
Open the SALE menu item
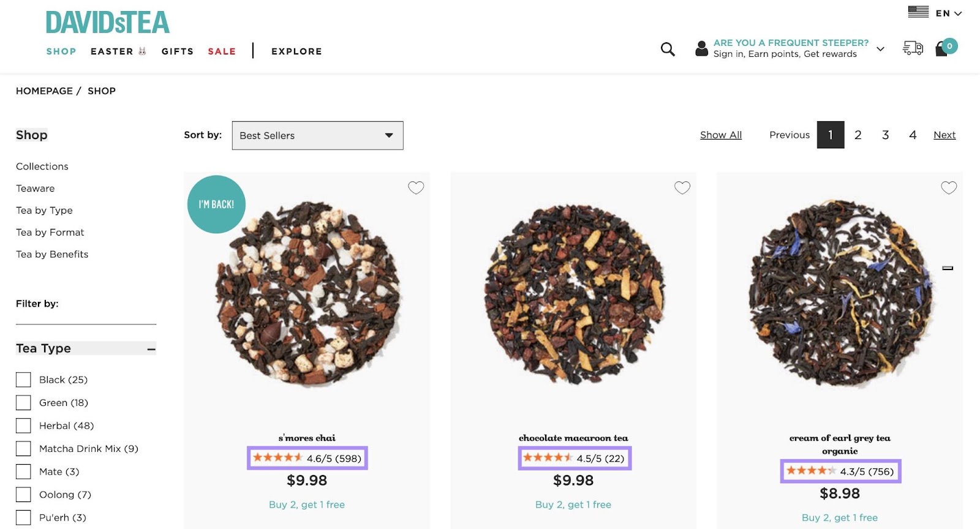coord(222,51)
